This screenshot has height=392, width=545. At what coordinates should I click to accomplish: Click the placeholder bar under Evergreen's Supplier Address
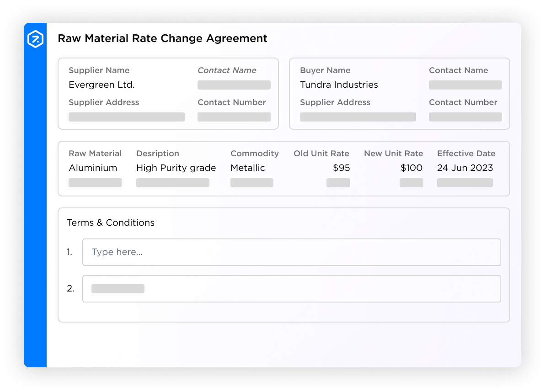pos(127,117)
